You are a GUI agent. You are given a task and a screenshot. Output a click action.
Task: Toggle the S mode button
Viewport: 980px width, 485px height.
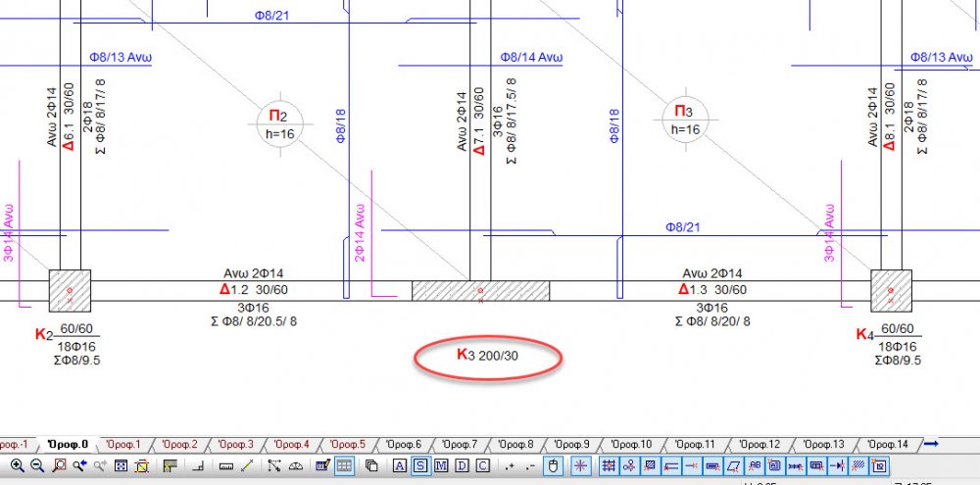[419, 465]
